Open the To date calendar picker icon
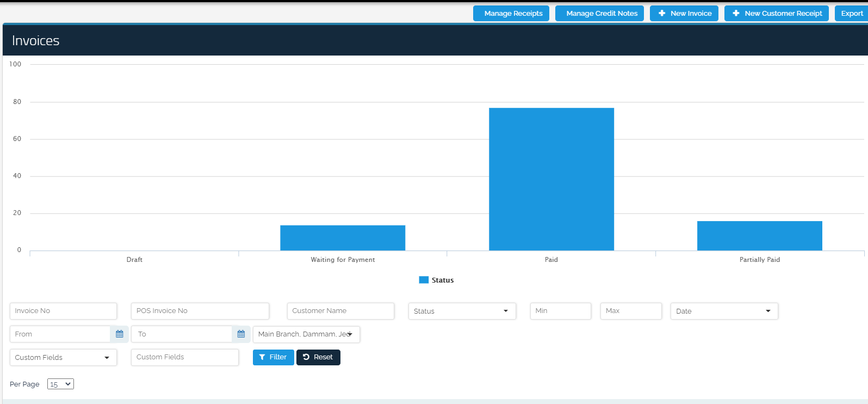Screen dimensions: 868x404 [x=241, y=334]
